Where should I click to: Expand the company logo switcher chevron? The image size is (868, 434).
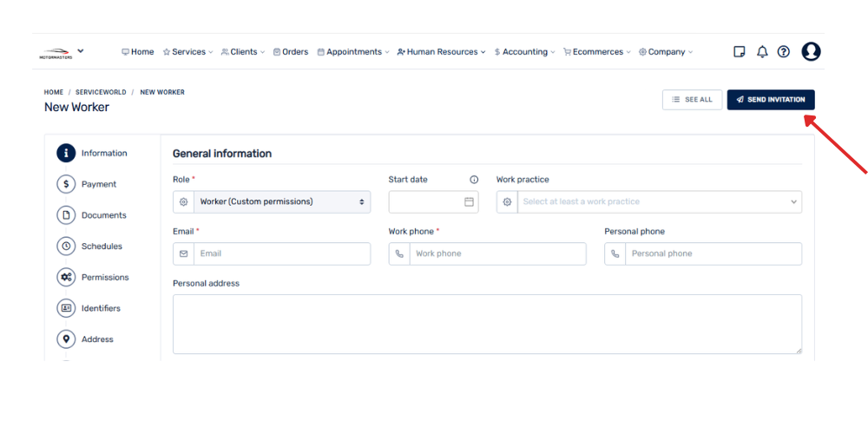pos(81,51)
